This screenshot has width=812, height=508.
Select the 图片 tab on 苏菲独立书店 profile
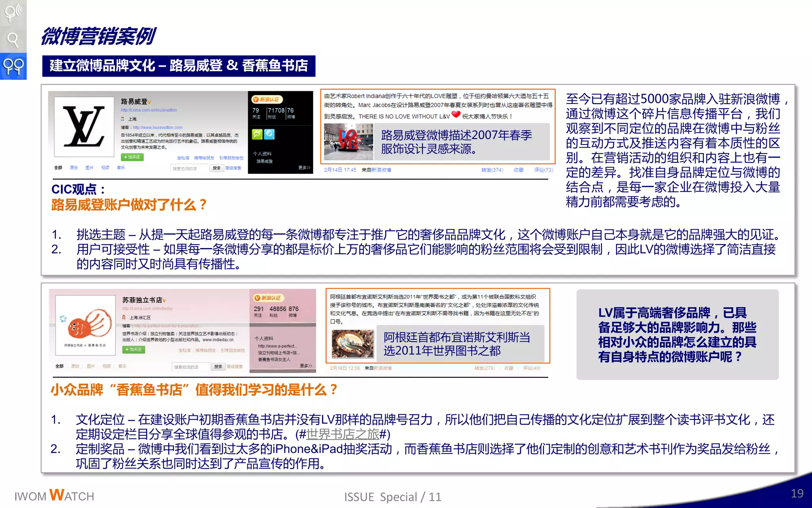91,366
